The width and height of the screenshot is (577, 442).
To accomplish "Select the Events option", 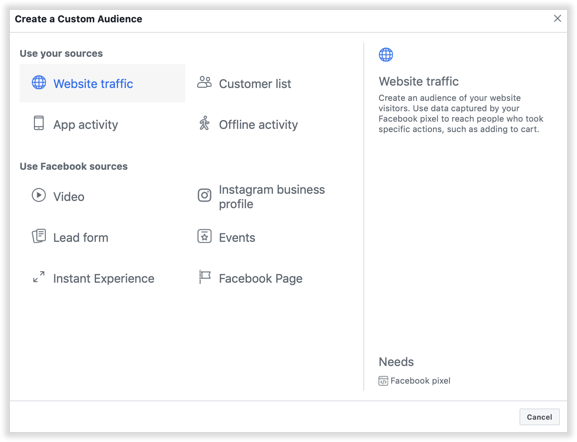I will click(x=268, y=237).
